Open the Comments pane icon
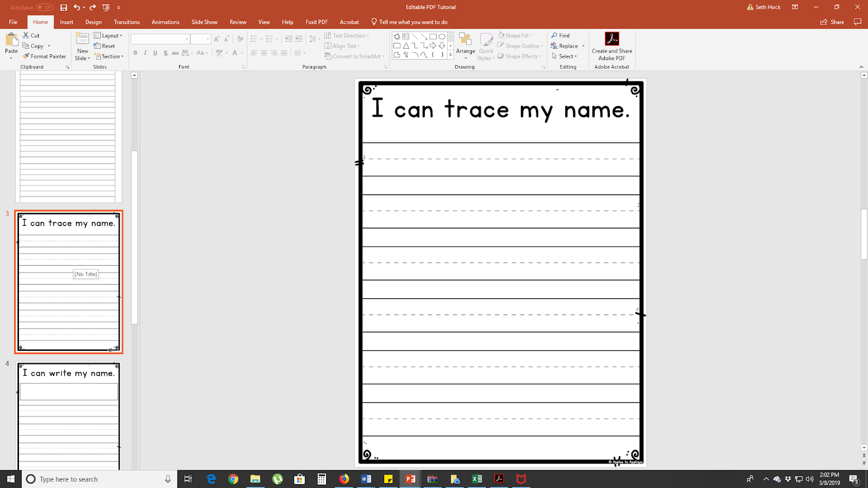The height and width of the screenshot is (488, 868). pos(858,22)
